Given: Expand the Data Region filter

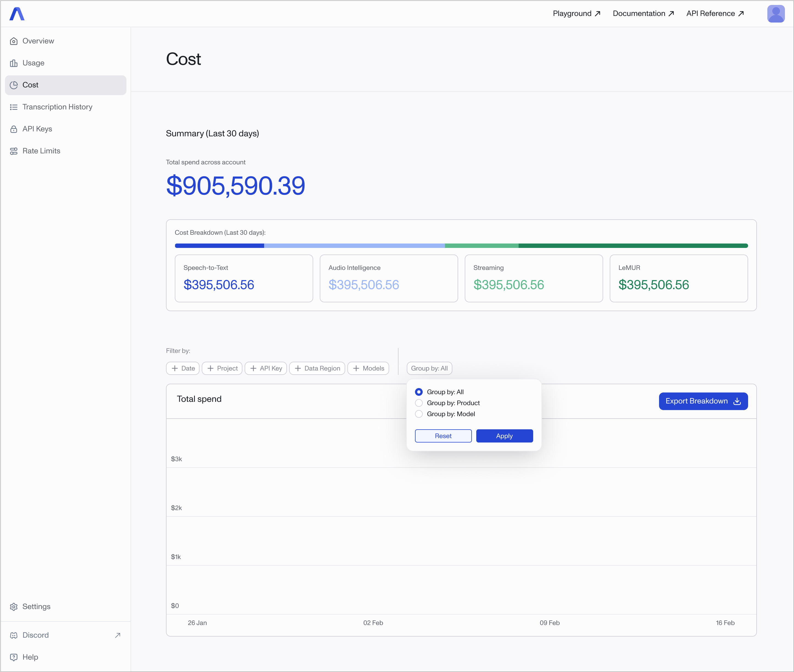Looking at the screenshot, I should (317, 368).
